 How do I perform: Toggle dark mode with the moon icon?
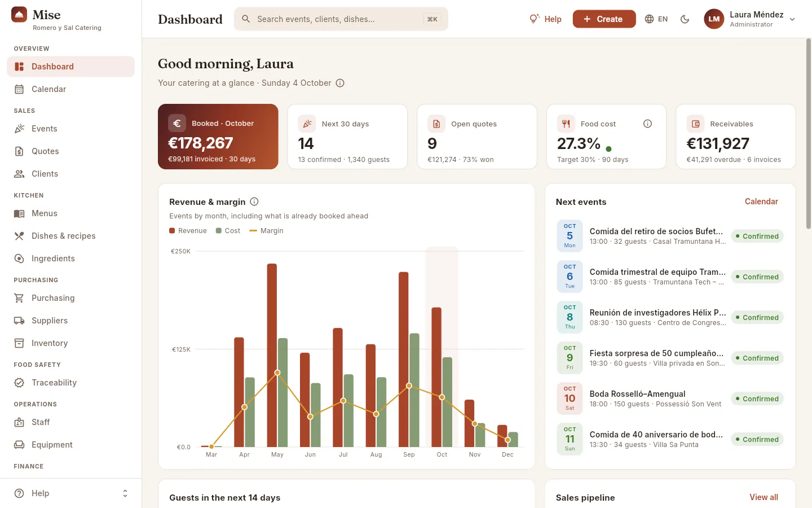point(685,19)
